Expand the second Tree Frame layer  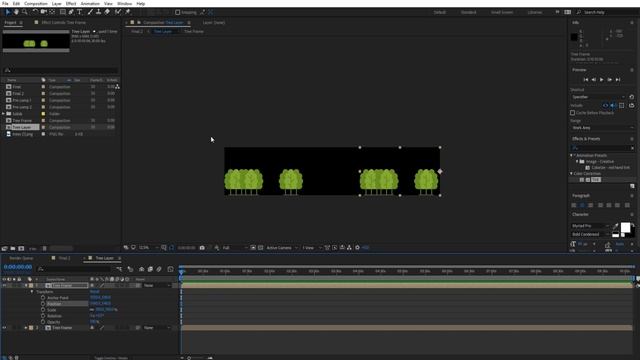26,328
